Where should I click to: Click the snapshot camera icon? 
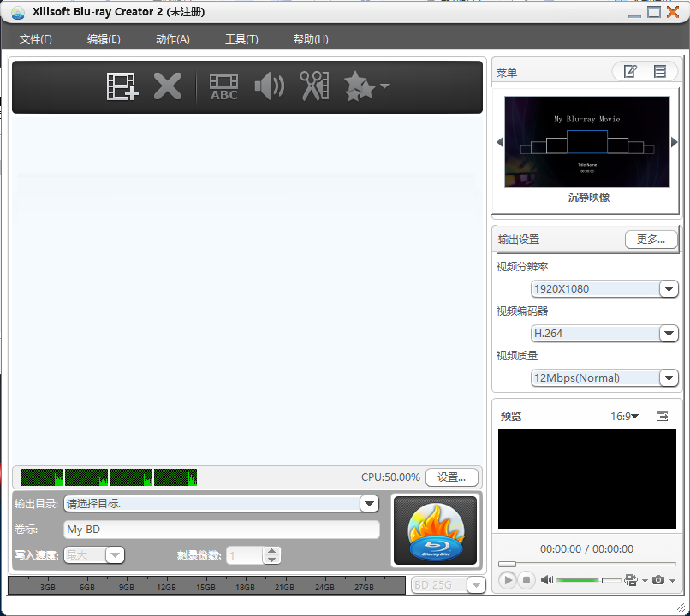657,580
